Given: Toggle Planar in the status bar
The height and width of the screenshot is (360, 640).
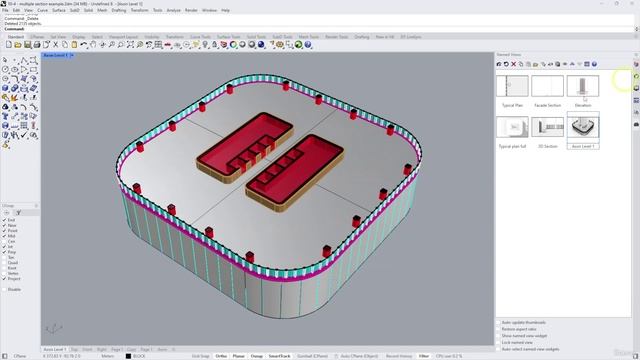Looking at the screenshot, I should click(x=239, y=356).
